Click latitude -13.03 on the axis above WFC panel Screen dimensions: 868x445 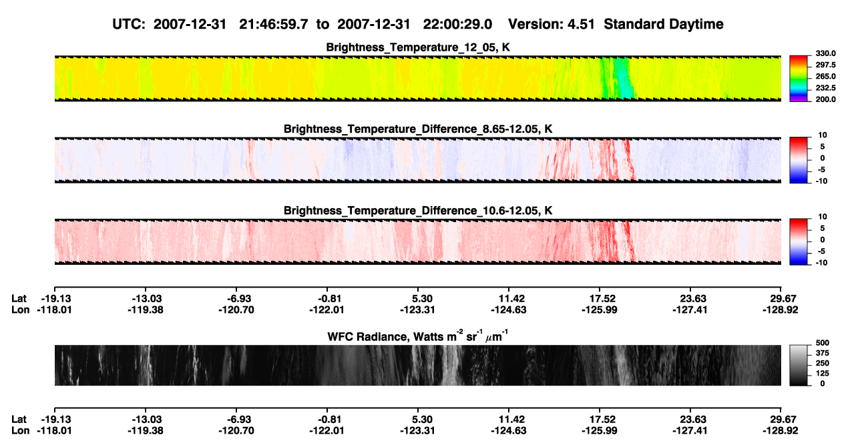(x=146, y=298)
